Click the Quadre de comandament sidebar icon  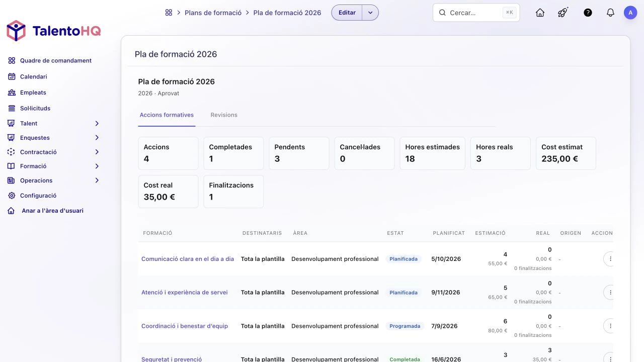[x=12, y=60]
